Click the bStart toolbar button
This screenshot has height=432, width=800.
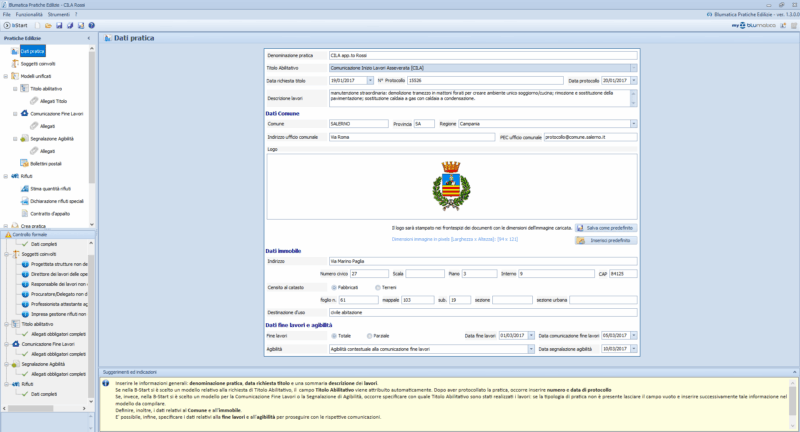tap(18, 25)
